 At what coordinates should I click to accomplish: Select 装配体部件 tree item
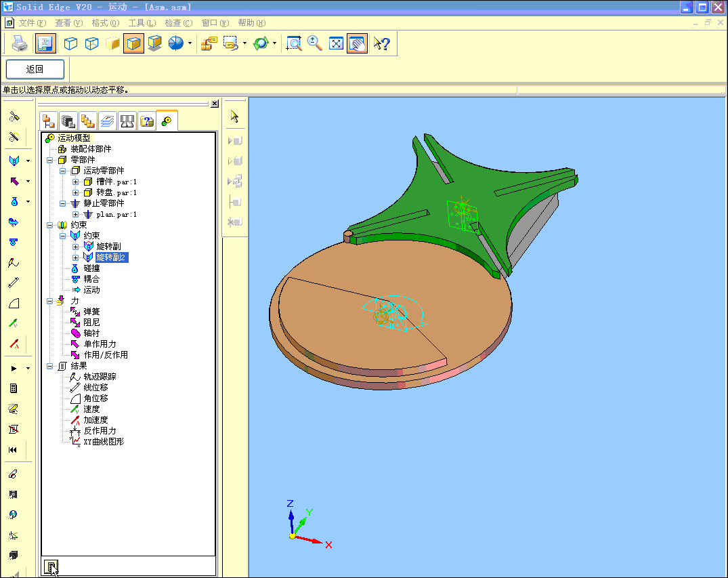click(91, 148)
